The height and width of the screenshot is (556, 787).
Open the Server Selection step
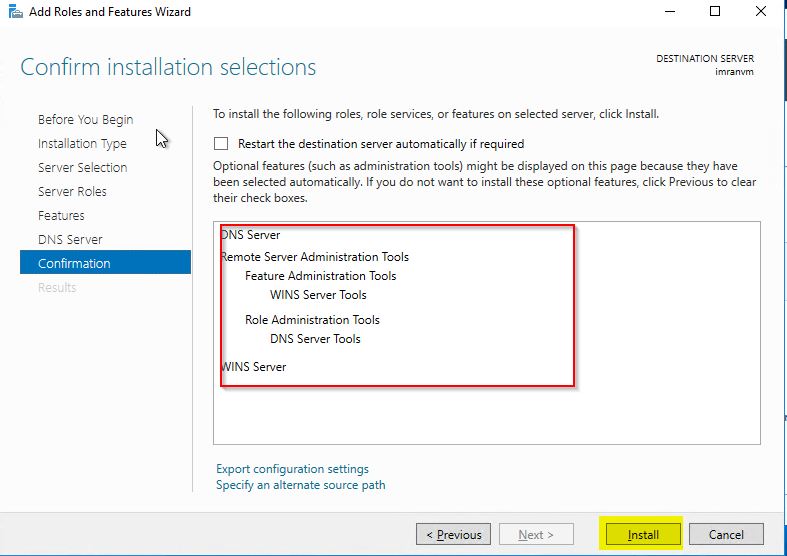pyautogui.click(x=82, y=167)
